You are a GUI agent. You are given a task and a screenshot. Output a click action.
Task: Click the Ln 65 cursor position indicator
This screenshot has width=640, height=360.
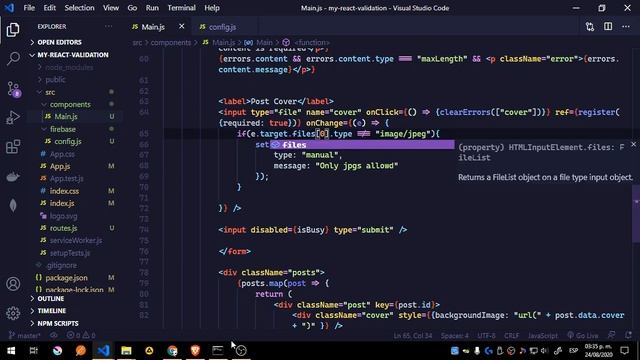[x=413, y=336]
